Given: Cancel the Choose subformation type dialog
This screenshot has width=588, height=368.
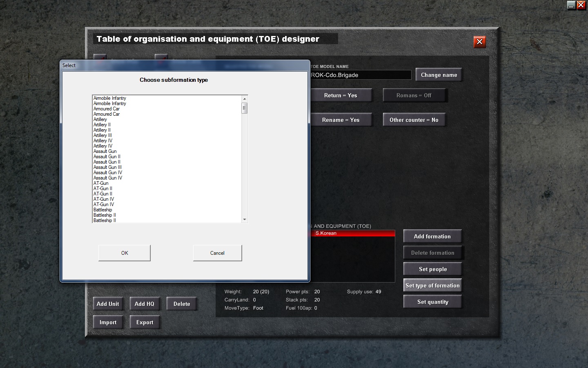Looking at the screenshot, I should click(x=217, y=253).
